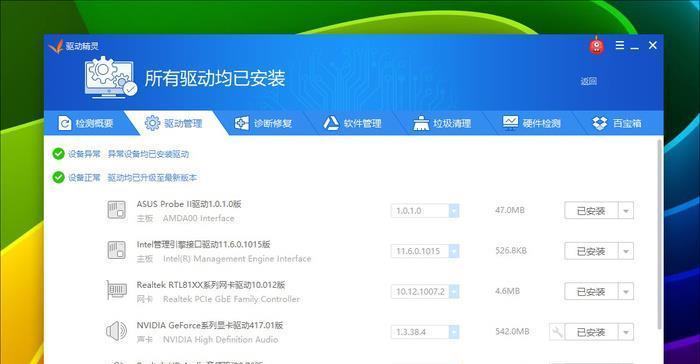This screenshot has height=364, width=700.
Task: Click Realtek RTL81XX系列网卡驱动10.012版 title
Action: [x=211, y=285]
